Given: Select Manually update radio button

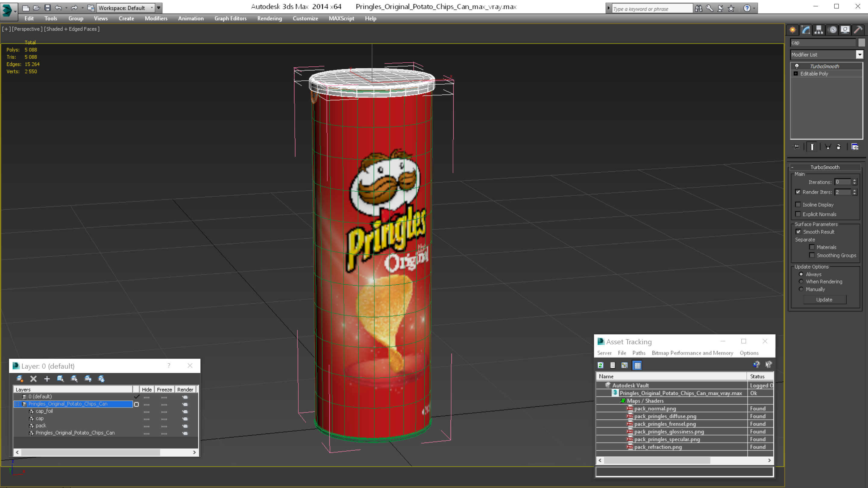Looking at the screenshot, I should (801, 289).
